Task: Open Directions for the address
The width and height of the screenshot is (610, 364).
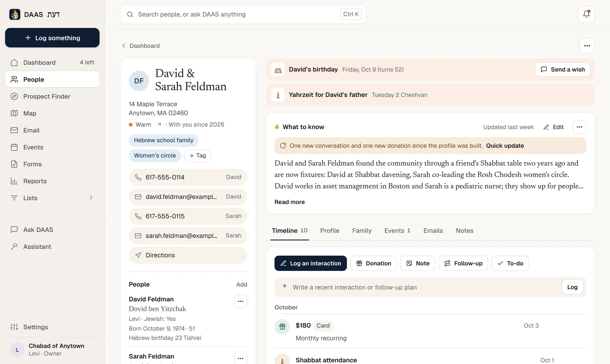Action: pos(188,255)
